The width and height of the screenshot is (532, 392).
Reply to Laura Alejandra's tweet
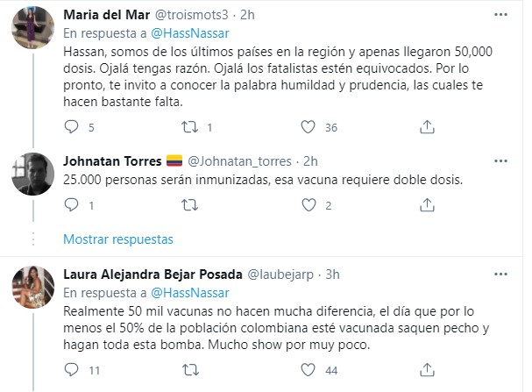click(74, 371)
